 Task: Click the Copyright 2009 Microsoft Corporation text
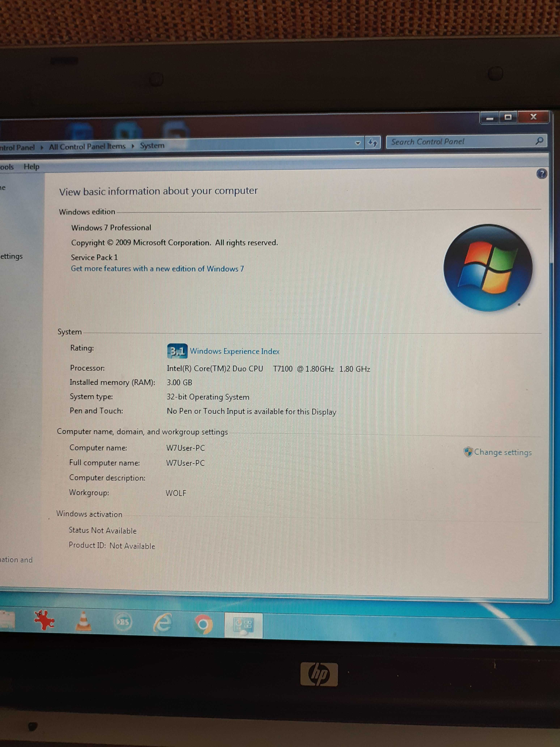[175, 243]
